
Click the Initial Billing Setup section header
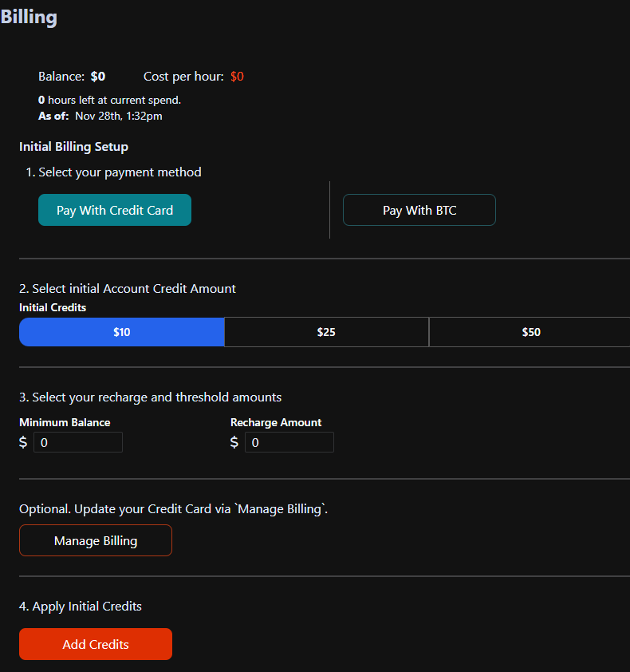(x=73, y=146)
